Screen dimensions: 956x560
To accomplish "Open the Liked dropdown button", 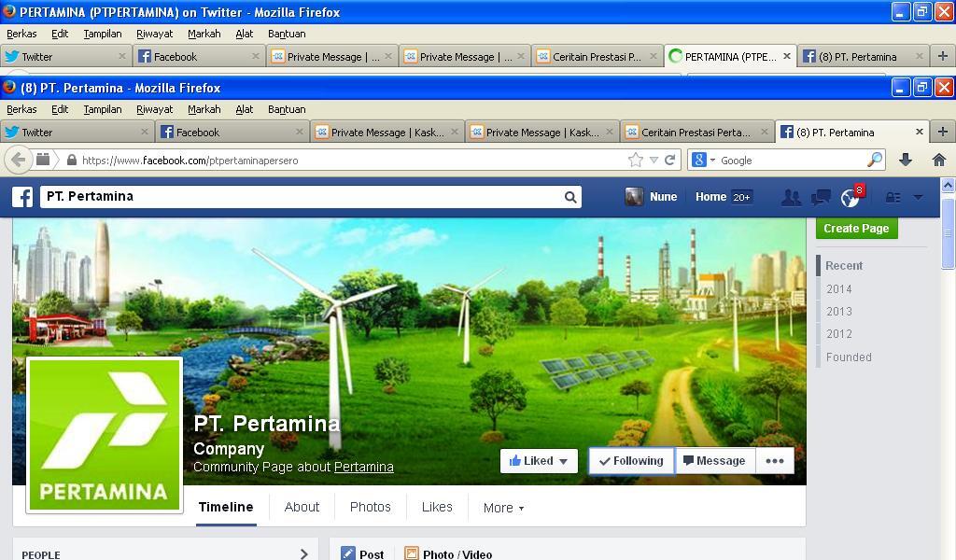I will [539, 461].
